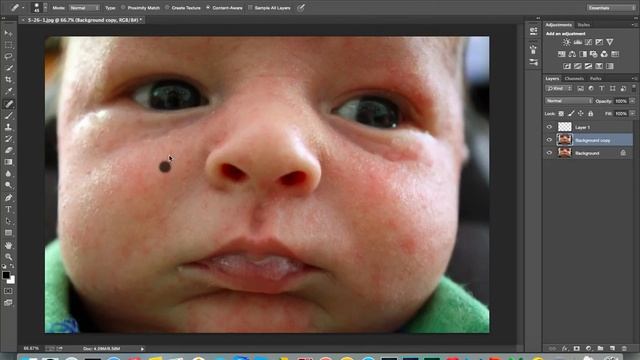The image size is (640, 360).
Task: Add a Vibrance adjustment
Action: click(x=609, y=42)
